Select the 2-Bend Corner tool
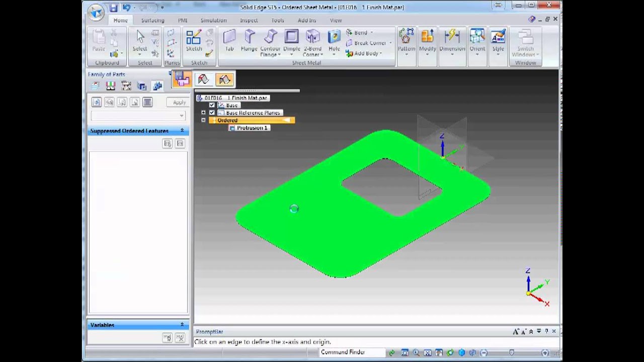This screenshot has width=644, height=362. tap(312, 42)
